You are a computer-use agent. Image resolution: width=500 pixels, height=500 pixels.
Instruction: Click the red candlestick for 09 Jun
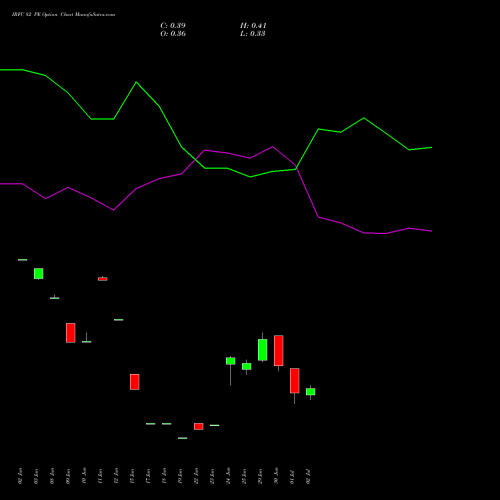tap(71, 333)
